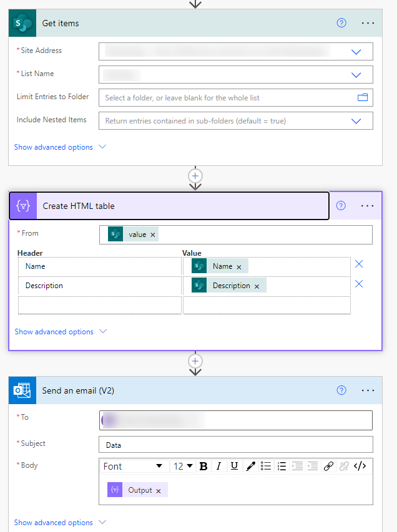Insert a step after Create HTML table
Viewport: 397px width, 532px height.
(195, 361)
